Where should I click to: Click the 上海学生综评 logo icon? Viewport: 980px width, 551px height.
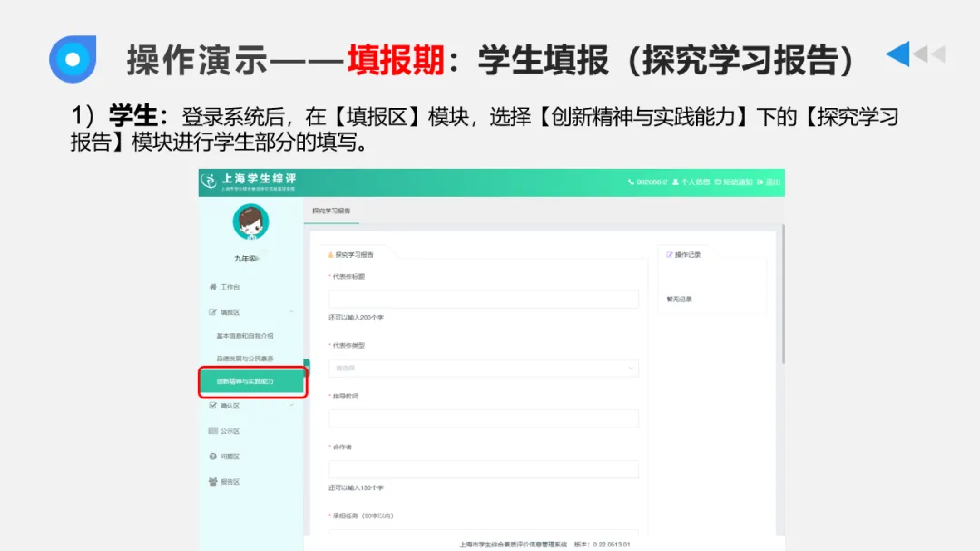pos(209,182)
